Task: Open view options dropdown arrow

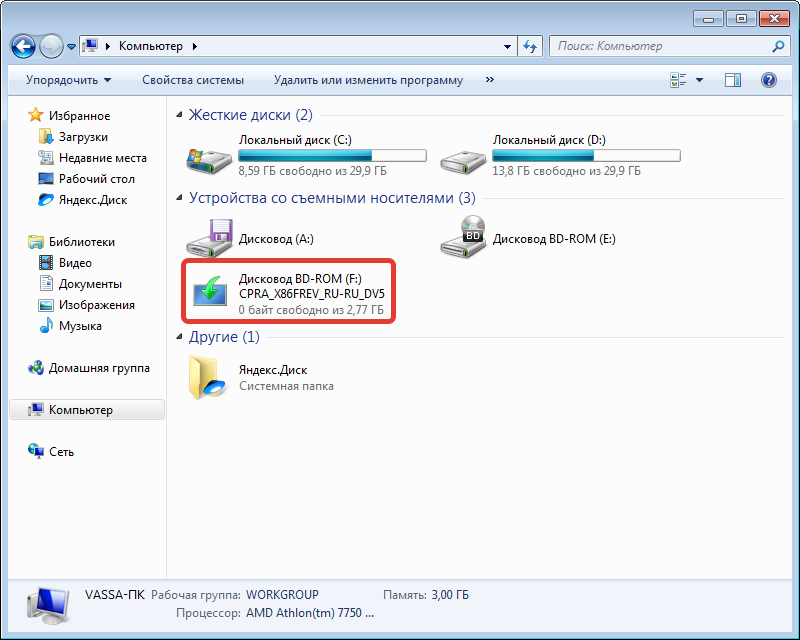Action: coord(699,80)
